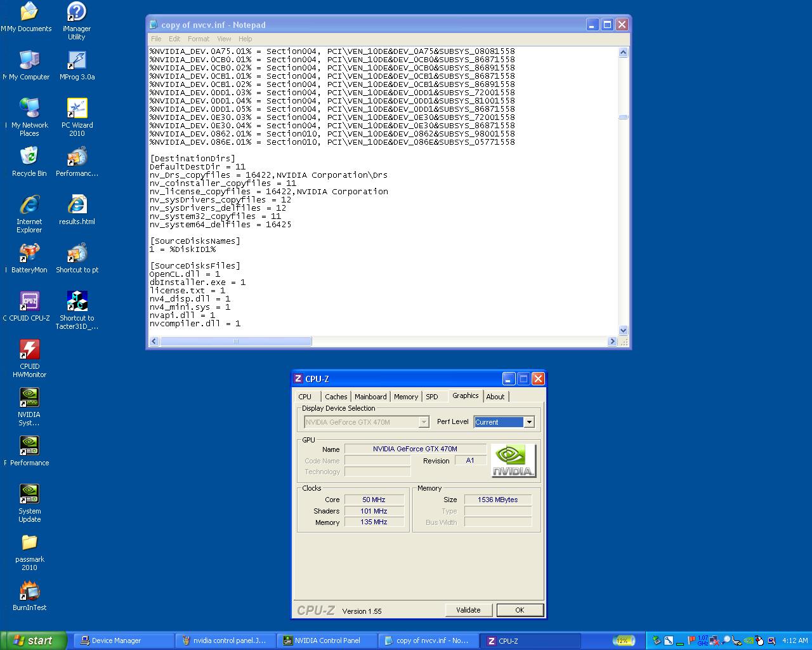Select the BatteryMon desktop icon

point(29,258)
